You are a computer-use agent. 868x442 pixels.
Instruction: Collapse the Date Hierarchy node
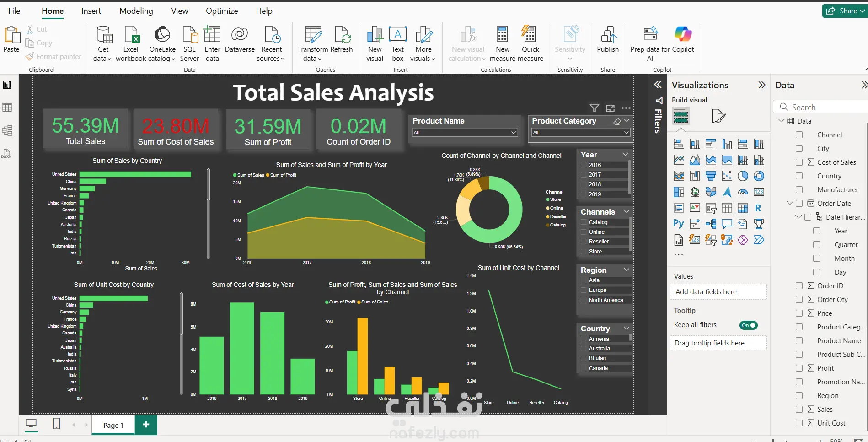tap(798, 217)
